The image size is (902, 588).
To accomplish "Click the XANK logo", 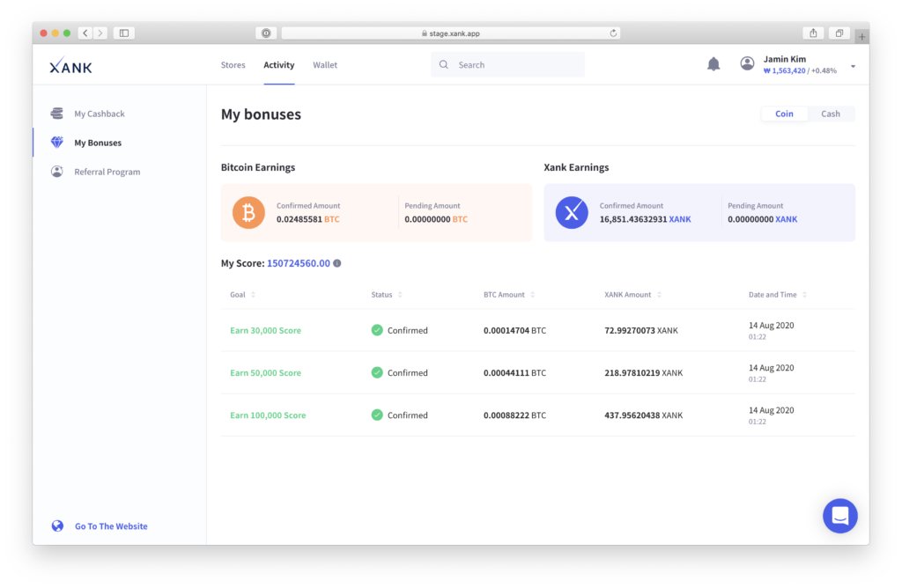I will pyautogui.click(x=70, y=65).
